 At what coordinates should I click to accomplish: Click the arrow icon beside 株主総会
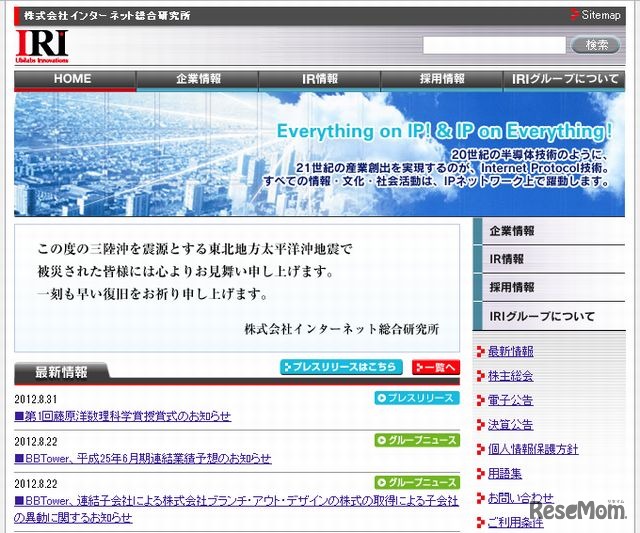tap(480, 376)
